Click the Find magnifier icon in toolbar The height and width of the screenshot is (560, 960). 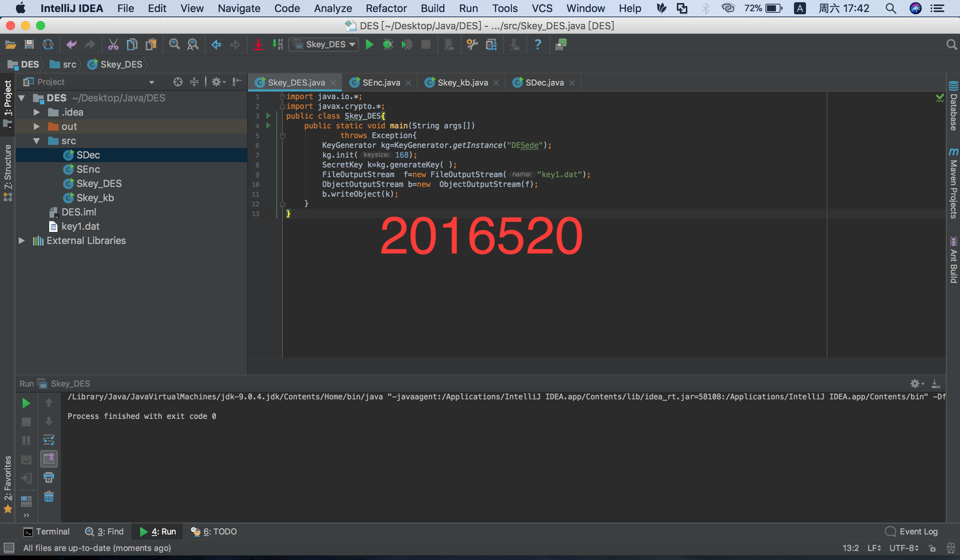[174, 45]
